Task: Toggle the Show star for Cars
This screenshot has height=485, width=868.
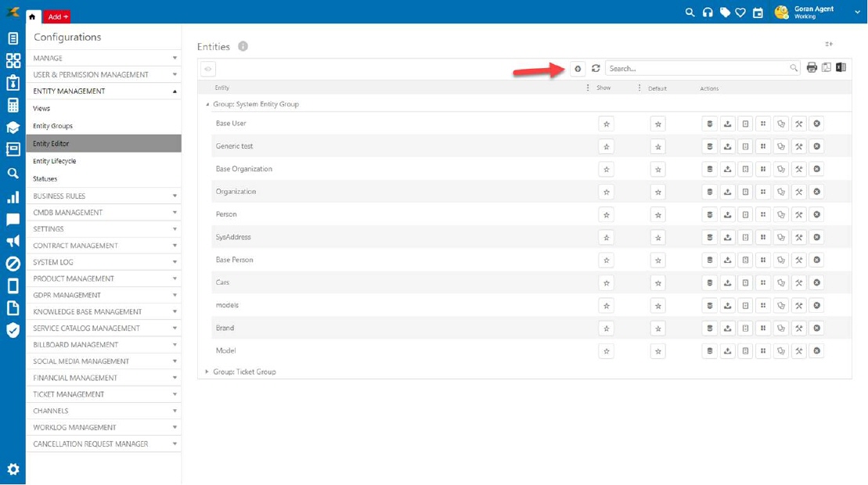Action: (606, 283)
